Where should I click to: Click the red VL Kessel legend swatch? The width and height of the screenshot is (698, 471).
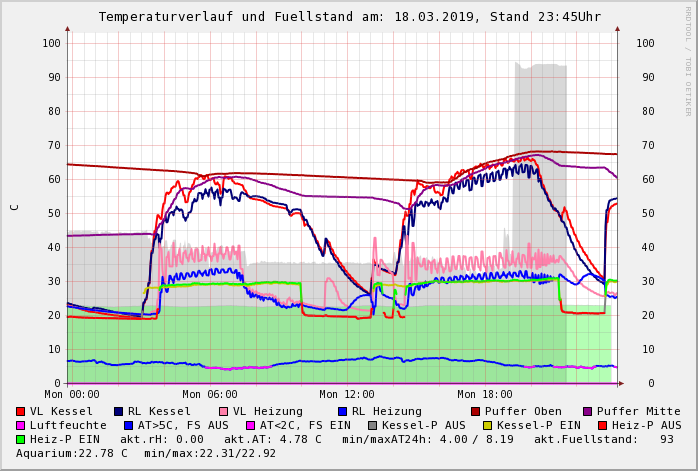(x=21, y=411)
